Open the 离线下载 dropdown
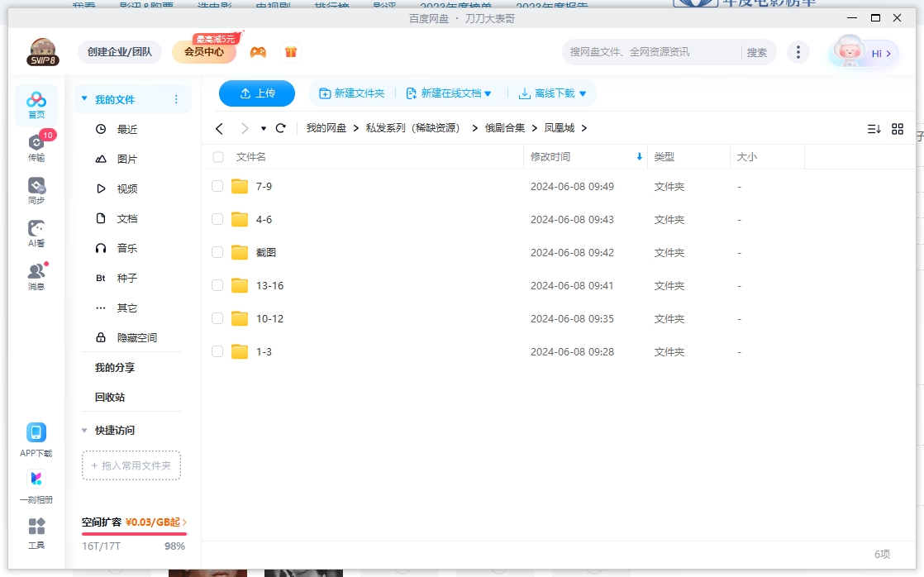Viewport: 924px width, 577px height. 552,93
